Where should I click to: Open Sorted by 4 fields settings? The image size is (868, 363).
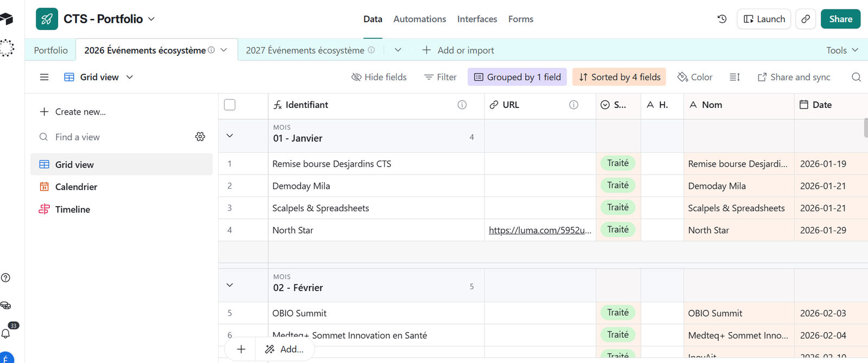620,77
